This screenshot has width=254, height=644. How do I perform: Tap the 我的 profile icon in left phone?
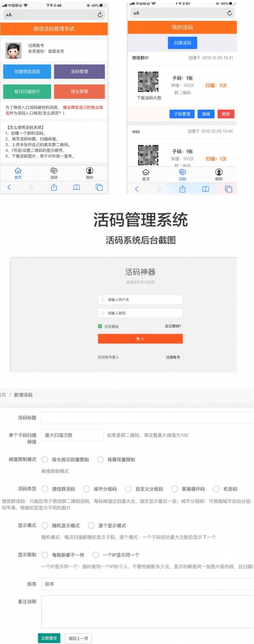coord(90,171)
